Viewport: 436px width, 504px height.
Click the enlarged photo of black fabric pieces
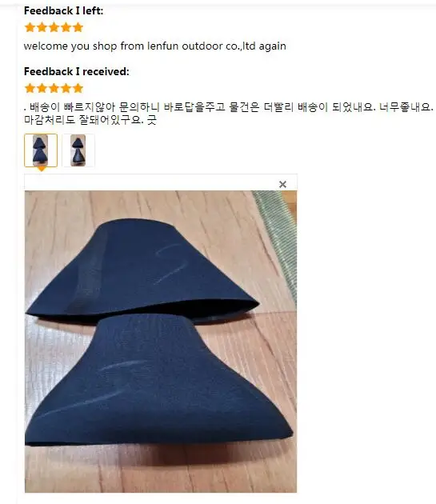pos(161,342)
